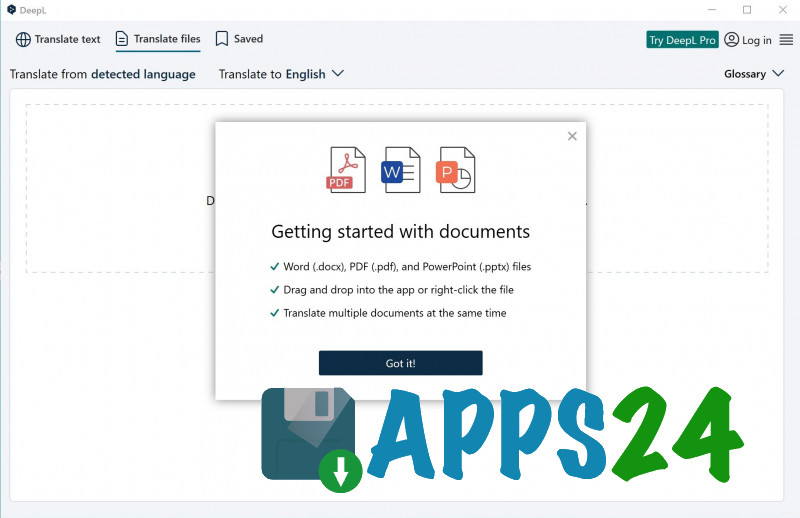Click the Got it! button
The width and height of the screenshot is (800, 518).
[401, 363]
